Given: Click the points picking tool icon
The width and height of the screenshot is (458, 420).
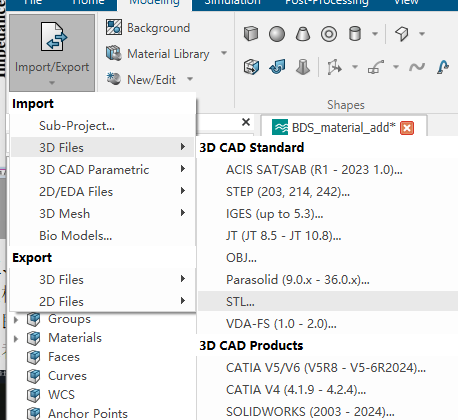Looking at the screenshot, I should [334, 67].
